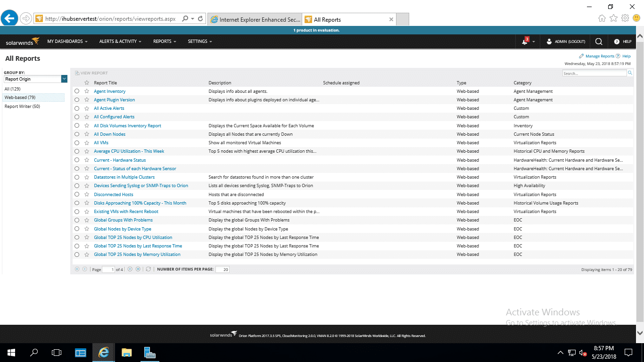644x362 pixels.
Task: Refresh the reports grid
Action: pos(148,269)
